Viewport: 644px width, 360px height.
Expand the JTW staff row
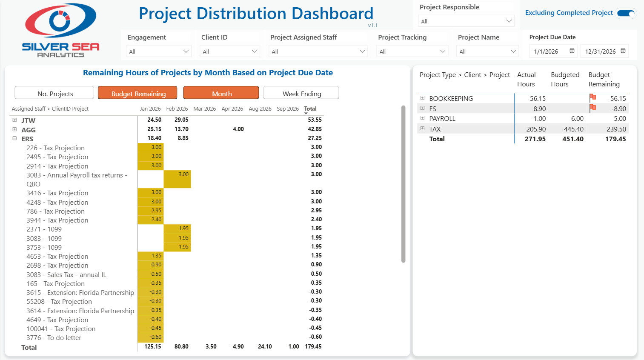click(x=14, y=120)
